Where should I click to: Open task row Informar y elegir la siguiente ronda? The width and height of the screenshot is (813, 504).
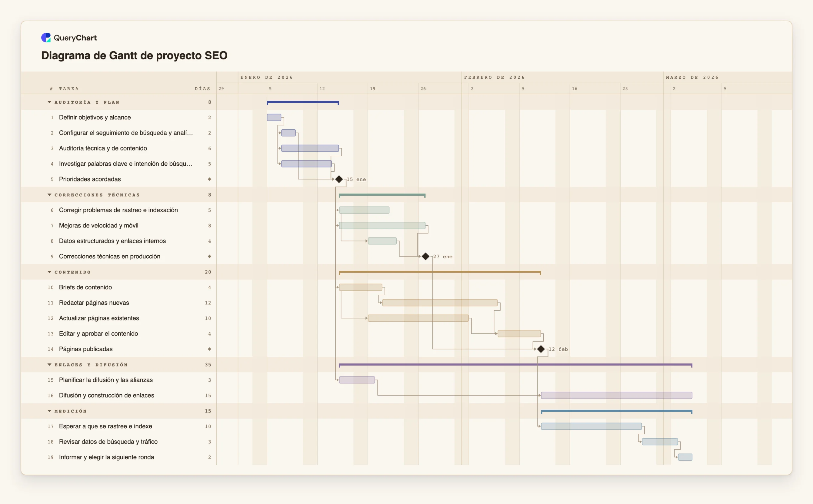point(119,457)
